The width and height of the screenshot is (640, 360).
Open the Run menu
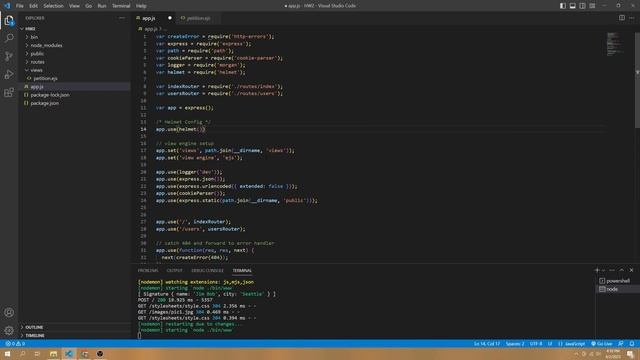click(102, 6)
